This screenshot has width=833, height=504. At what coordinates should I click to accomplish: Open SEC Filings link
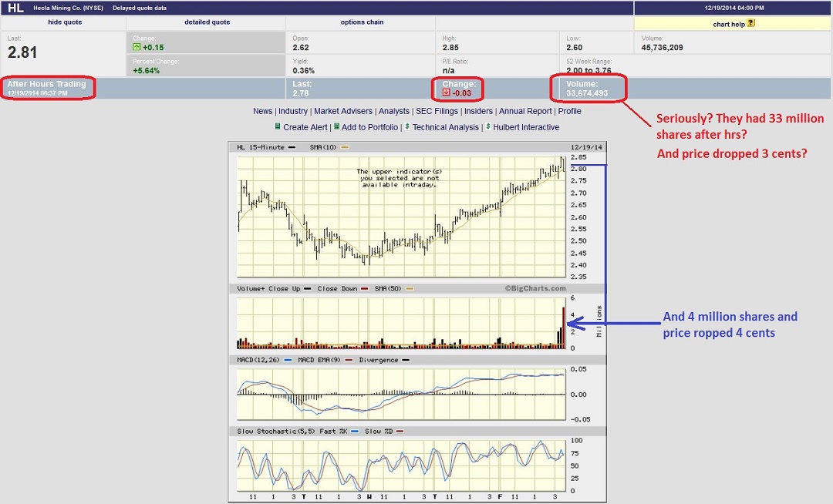click(437, 111)
